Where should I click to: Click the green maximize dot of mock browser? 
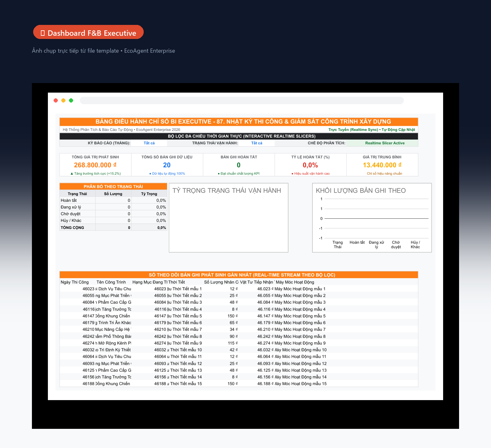coord(71,100)
